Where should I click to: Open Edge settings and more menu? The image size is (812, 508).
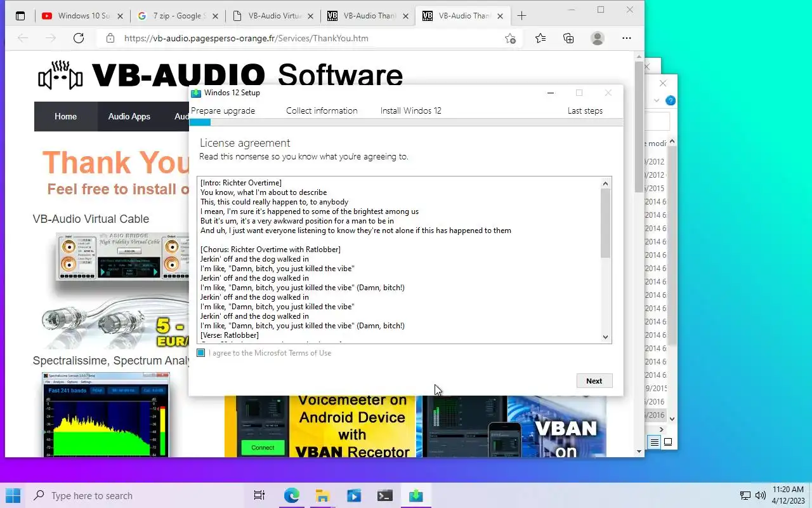pyautogui.click(x=627, y=38)
